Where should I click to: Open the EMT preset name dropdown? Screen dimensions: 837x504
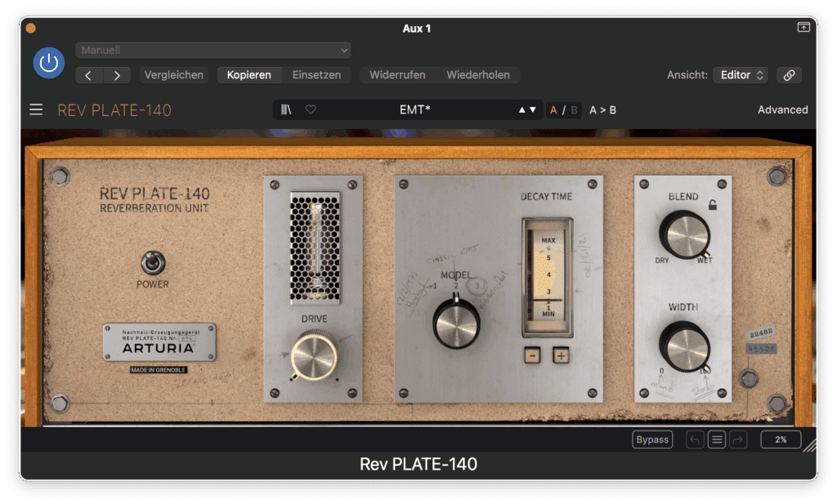[415, 109]
